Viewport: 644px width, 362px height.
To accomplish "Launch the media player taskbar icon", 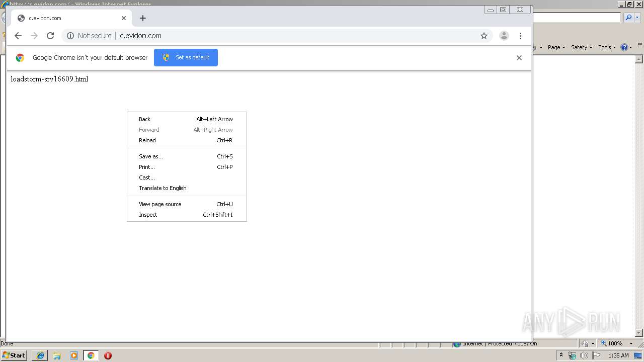I will pyautogui.click(x=74, y=355).
